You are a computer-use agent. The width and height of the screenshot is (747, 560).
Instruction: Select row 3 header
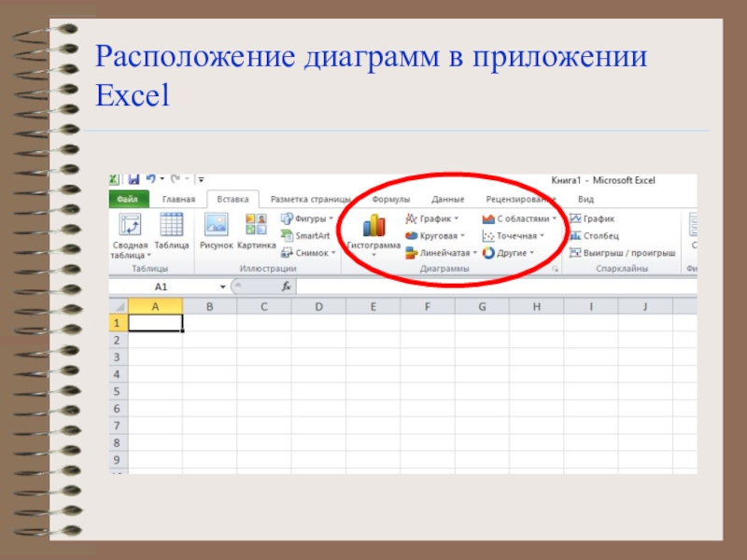point(119,357)
